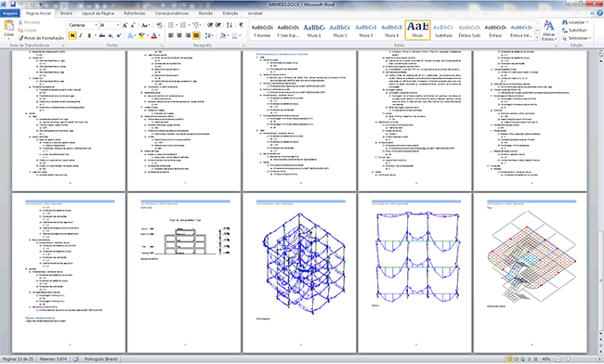Apply subscript formatting
This screenshot has width=604, height=364.
pos(111,35)
